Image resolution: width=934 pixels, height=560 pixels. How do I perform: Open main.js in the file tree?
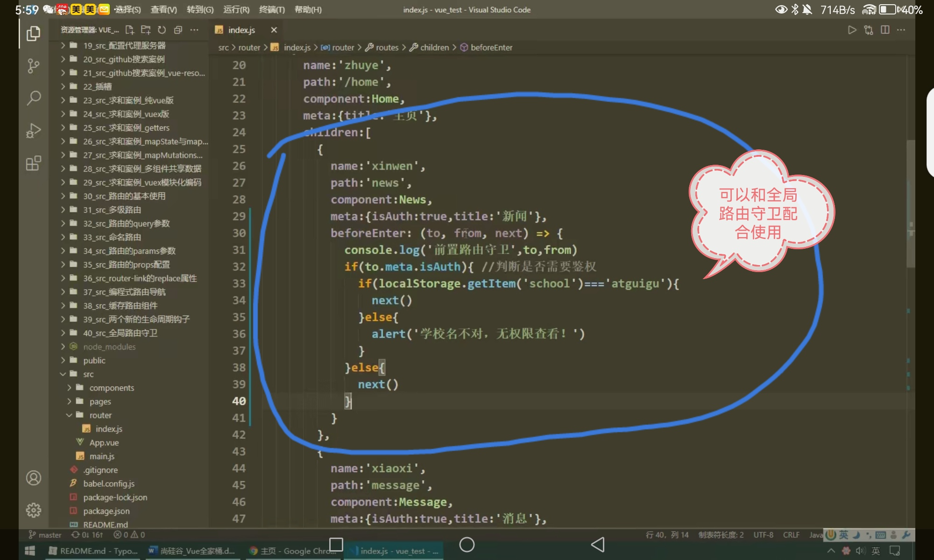(102, 456)
